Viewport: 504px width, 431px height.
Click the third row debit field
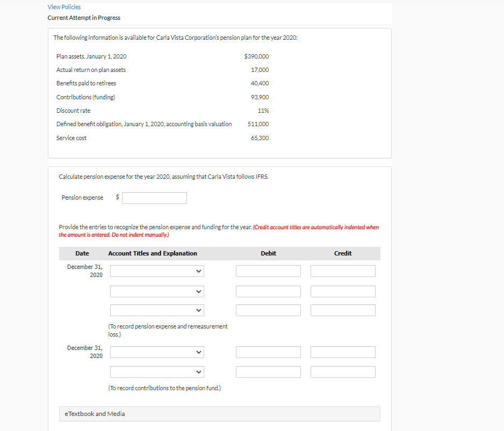pos(268,310)
